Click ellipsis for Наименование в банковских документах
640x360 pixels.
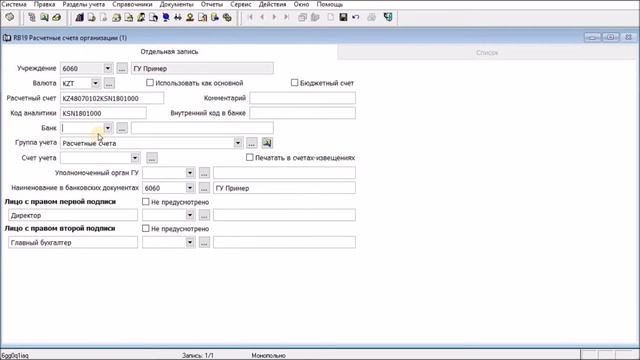pyautogui.click(x=204, y=188)
